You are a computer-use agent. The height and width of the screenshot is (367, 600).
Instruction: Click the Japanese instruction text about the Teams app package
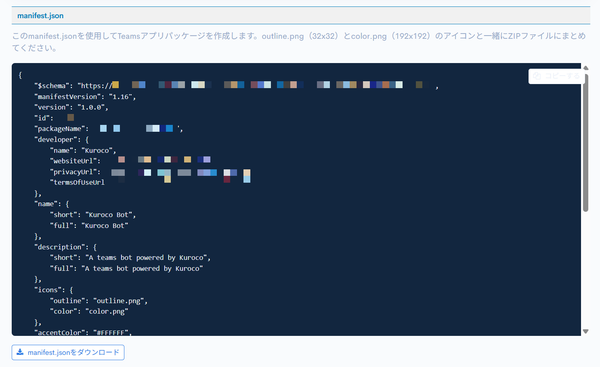point(298,42)
